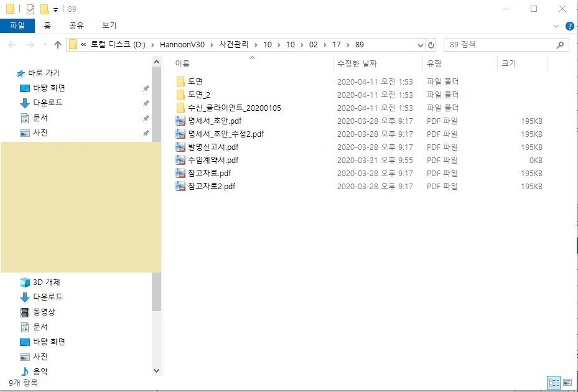Click the navigation pane scroll down arrow
Screen dimensions: 578x392
[156, 371]
